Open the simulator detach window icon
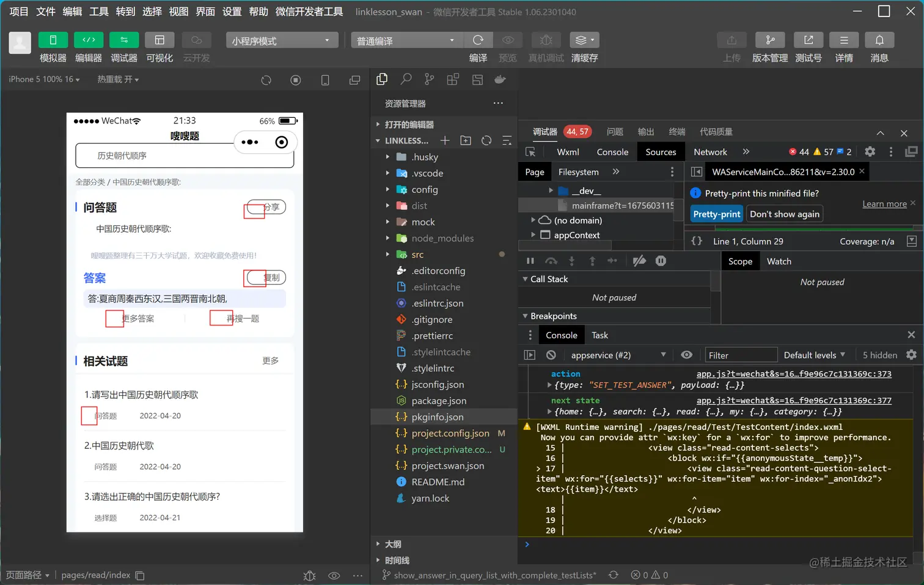This screenshot has width=924, height=585. [354, 80]
